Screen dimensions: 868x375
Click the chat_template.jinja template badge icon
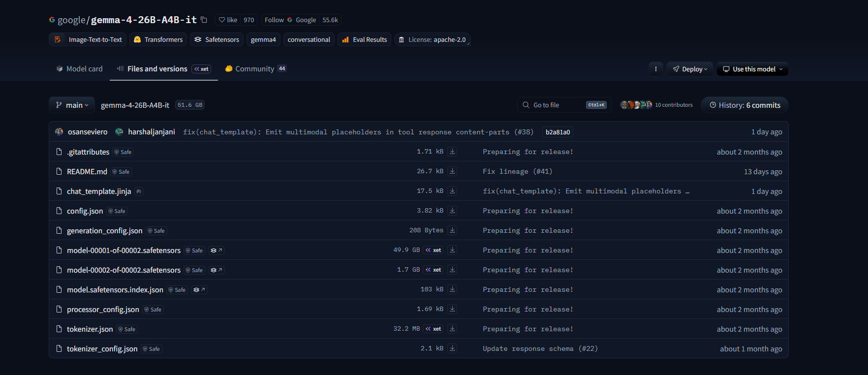pyautogui.click(x=139, y=191)
